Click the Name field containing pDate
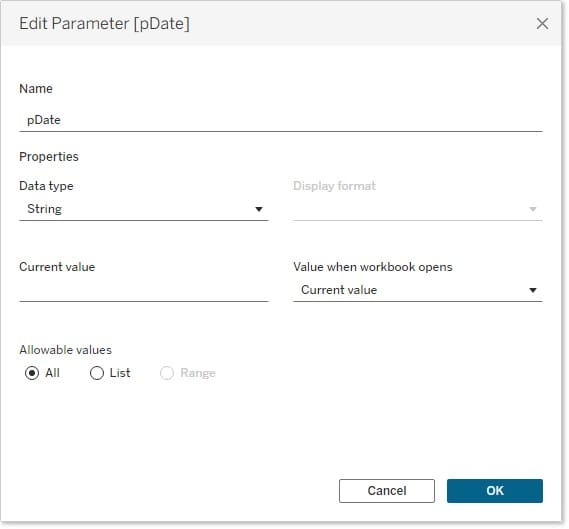 point(281,120)
